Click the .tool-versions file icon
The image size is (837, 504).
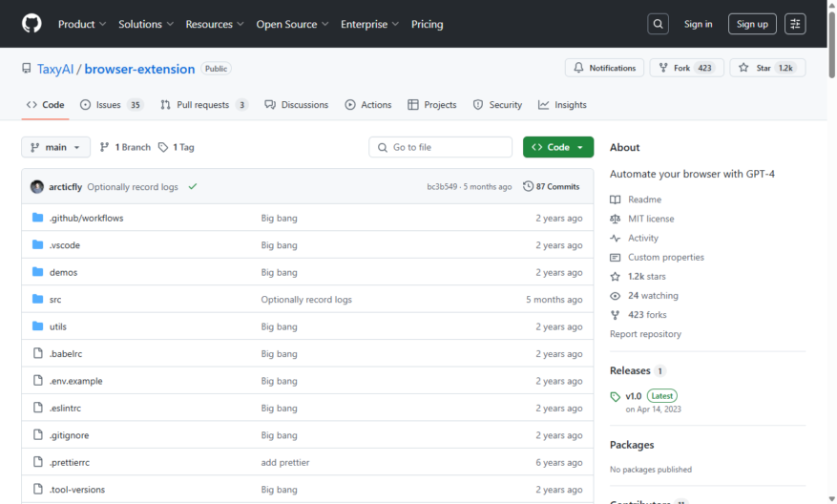37,489
